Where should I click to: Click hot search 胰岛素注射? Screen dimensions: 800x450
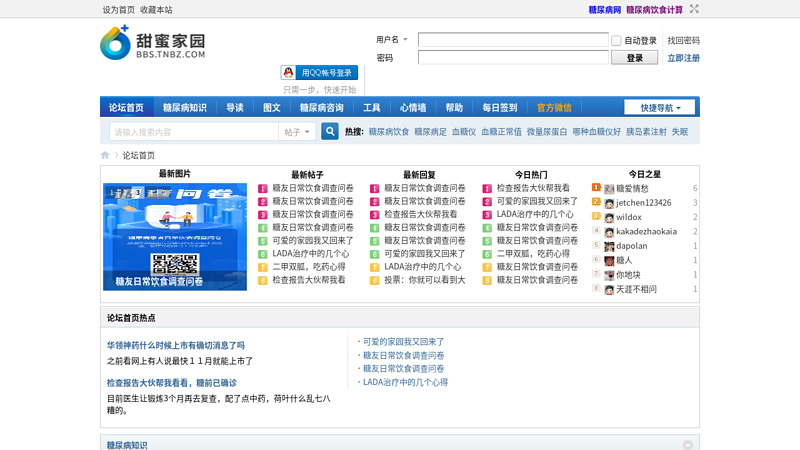pos(646,132)
